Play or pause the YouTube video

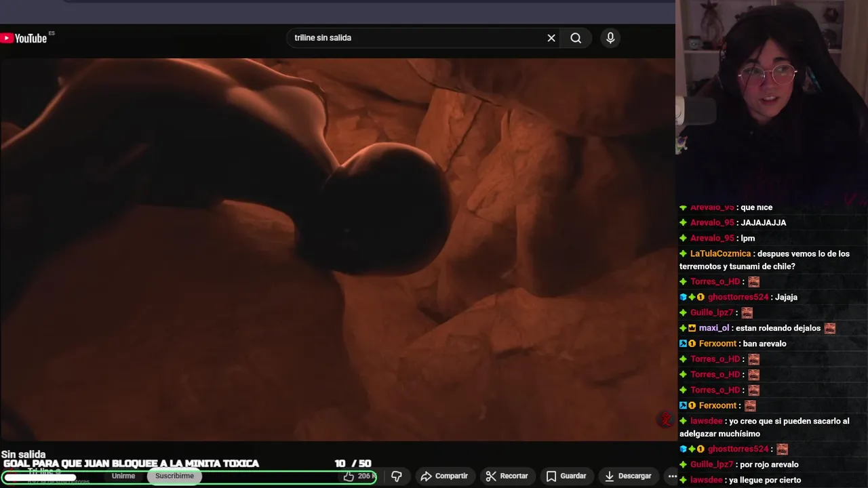coord(338,249)
